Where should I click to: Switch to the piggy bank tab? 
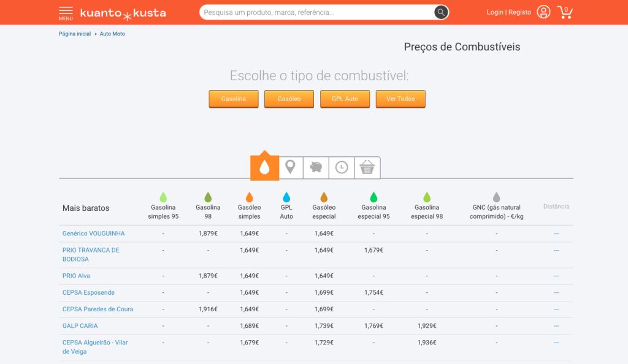coord(316,167)
